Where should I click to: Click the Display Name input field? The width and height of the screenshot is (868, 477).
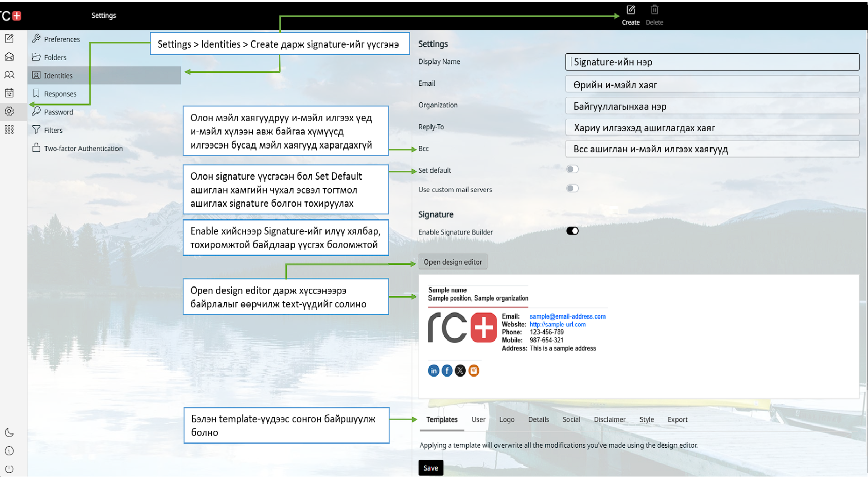click(712, 62)
